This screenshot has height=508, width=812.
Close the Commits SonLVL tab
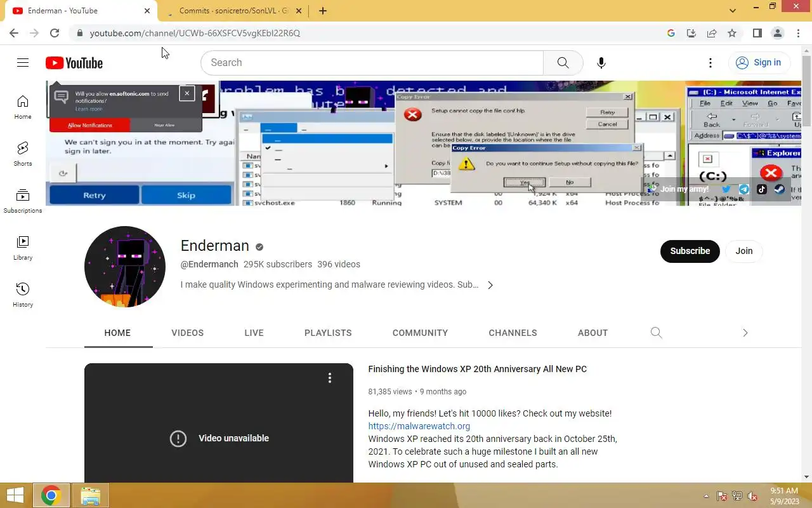tap(299, 11)
